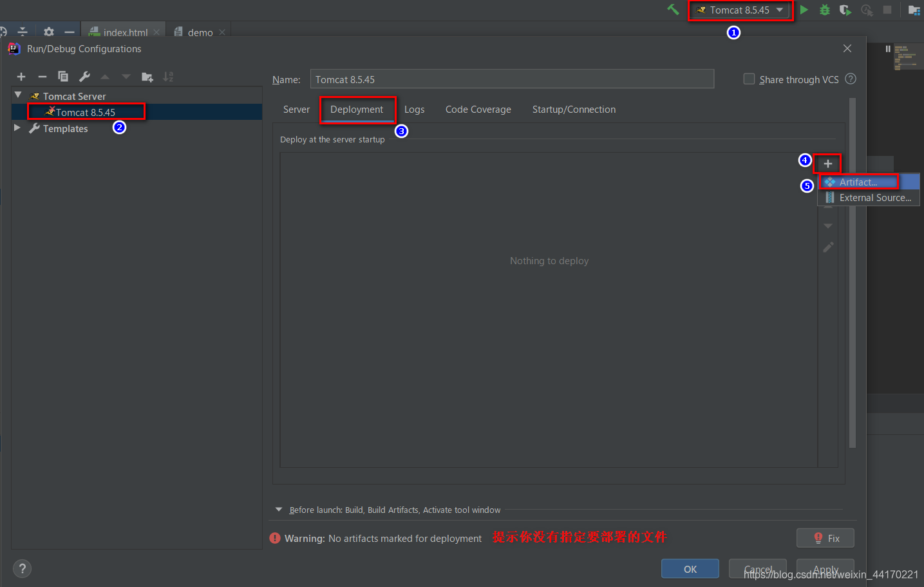This screenshot has width=924, height=587.
Task: Move configuration up with the up arrow
Action: coord(105,77)
